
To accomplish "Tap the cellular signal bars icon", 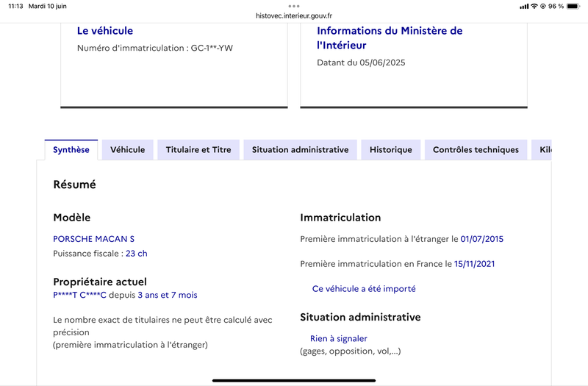I will (x=524, y=6).
